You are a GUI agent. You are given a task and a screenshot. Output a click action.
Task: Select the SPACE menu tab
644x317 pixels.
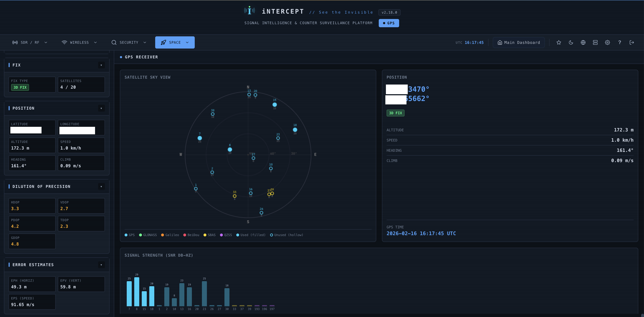click(175, 42)
